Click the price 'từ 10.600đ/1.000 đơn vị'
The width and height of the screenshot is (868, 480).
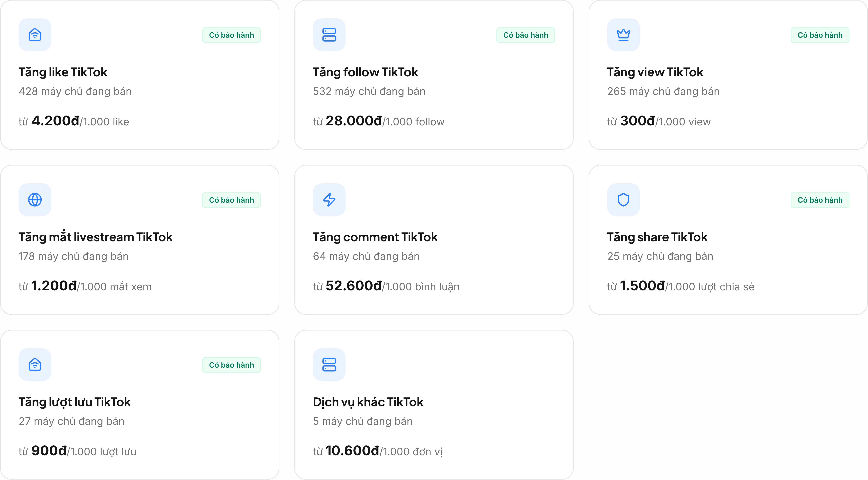tap(377, 451)
